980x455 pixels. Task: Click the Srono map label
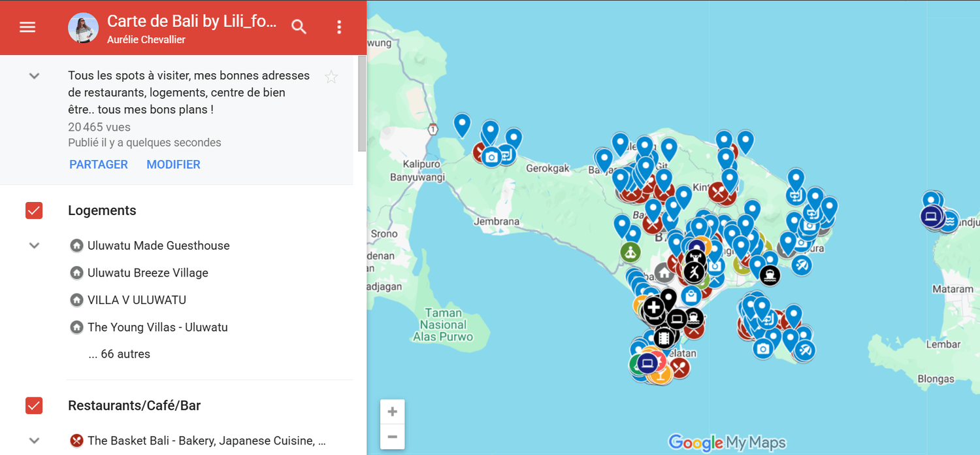coord(384,233)
